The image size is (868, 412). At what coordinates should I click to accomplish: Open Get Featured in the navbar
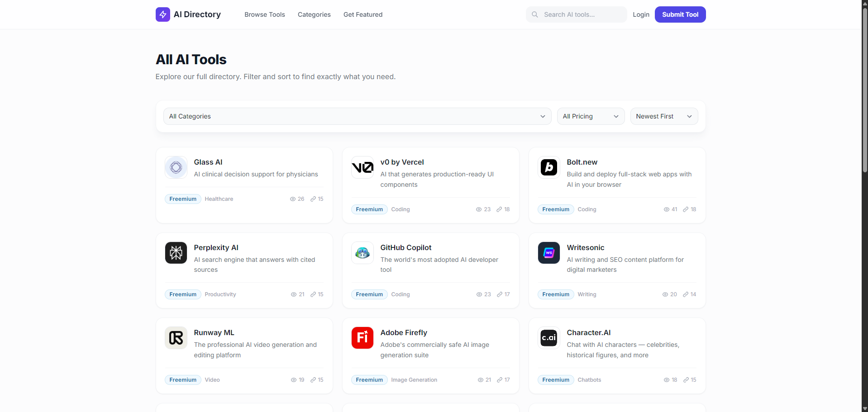tap(363, 14)
